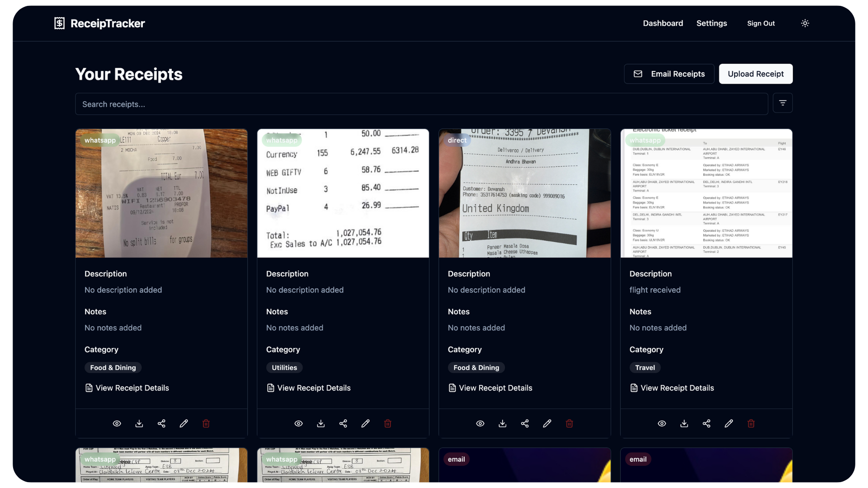Click the 'Your Receipts' heading
The height and width of the screenshot is (488, 868).
point(129,74)
